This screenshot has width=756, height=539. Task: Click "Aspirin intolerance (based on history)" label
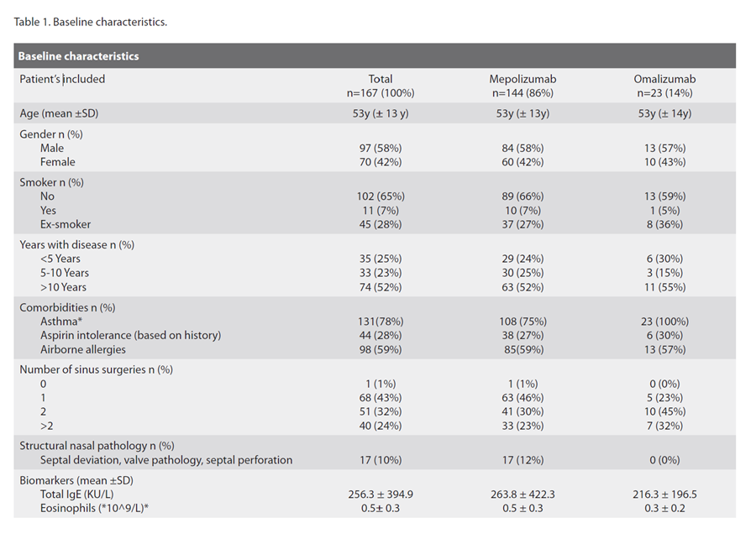130,335
